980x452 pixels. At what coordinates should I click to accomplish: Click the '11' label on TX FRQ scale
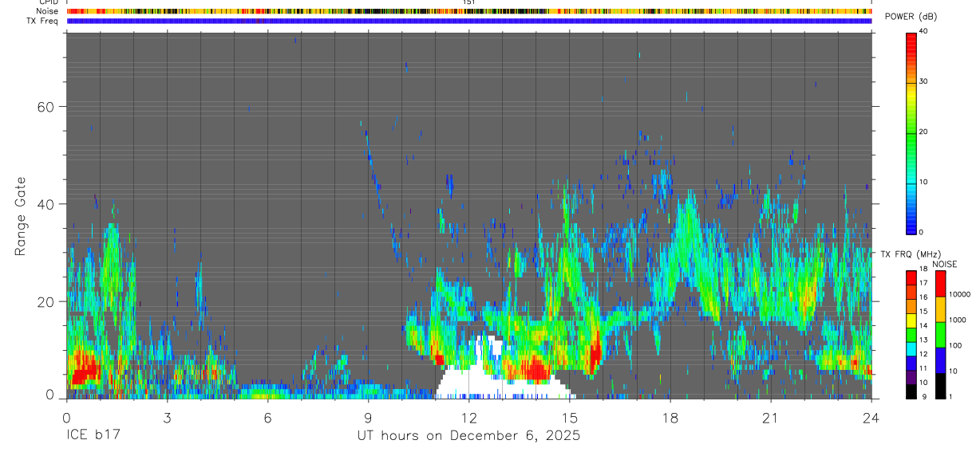(x=923, y=368)
